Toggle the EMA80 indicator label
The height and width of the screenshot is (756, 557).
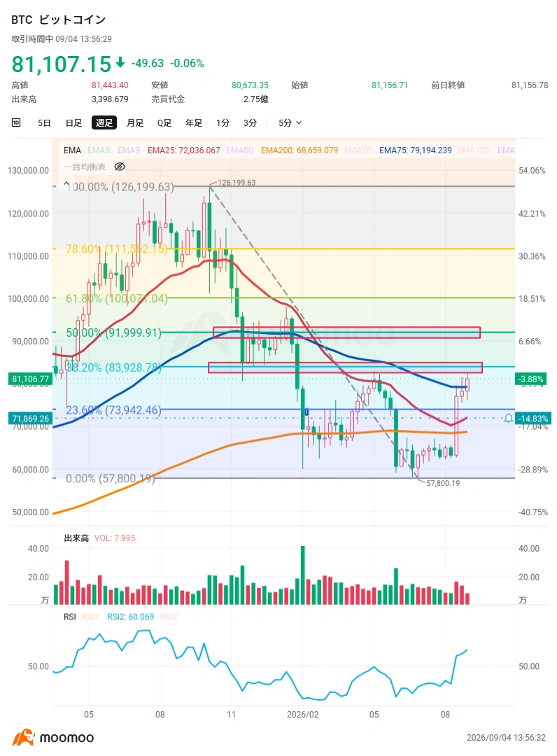pos(240,150)
